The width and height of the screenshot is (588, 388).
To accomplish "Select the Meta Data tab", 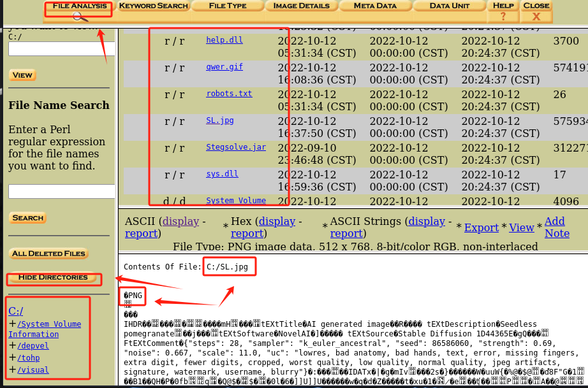I will [x=375, y=6].
